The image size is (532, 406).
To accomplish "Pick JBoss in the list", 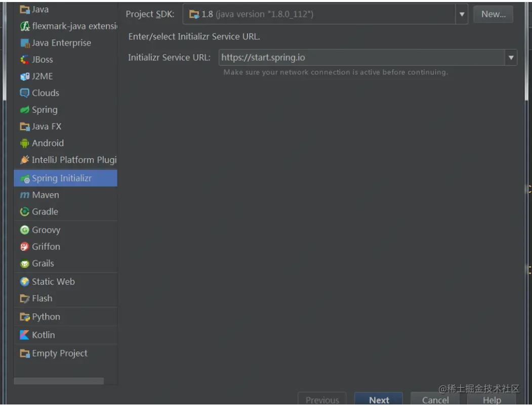I will pyautogui.click(x=43, y=60).
